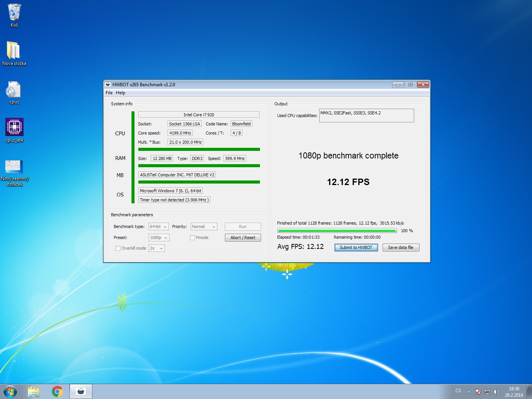Enable the Overkill mode checkbox
This screenshot has height=399, width=532.
tap(118, 248)
